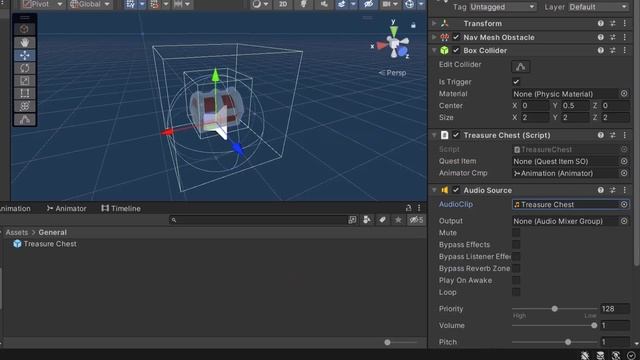Collapse the Treasure Chest (Script) foldout

pyautogui.click(x=434, y=135)
